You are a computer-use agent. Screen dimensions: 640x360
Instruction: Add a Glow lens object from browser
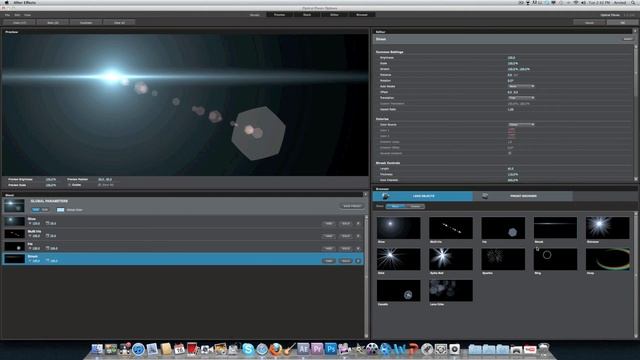398,228
